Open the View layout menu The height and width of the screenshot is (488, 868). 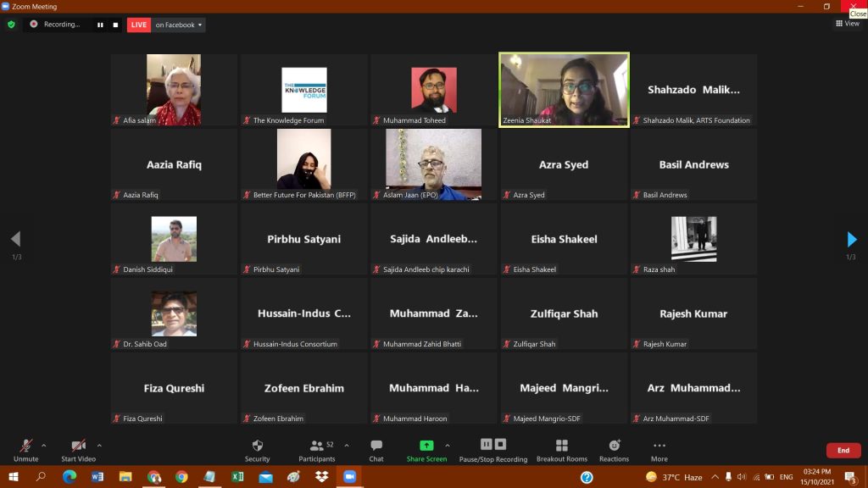tap(847, 24)
